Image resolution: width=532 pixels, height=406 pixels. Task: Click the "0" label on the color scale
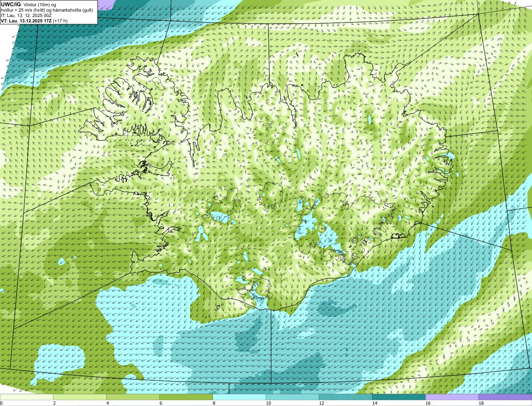[x=1, y=403]
